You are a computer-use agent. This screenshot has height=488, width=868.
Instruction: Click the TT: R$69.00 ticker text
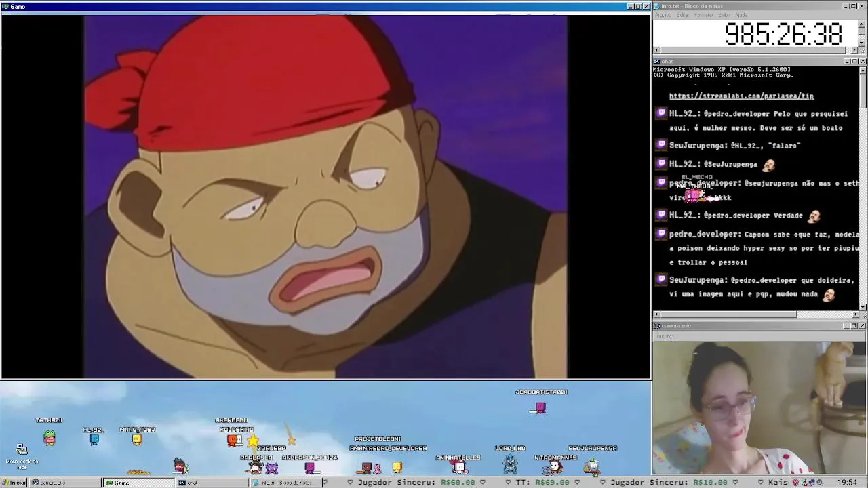542,483
